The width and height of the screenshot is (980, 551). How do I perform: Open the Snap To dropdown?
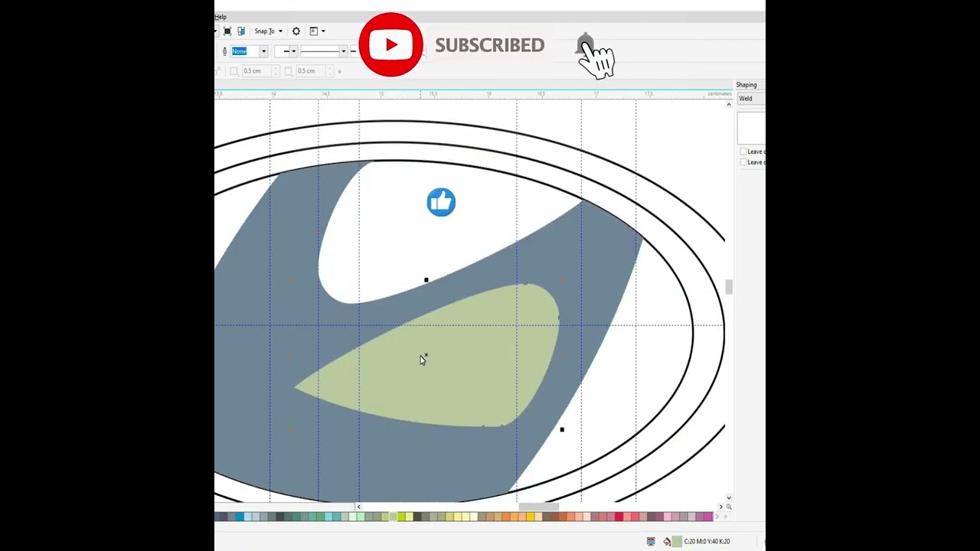click(269, 31)
